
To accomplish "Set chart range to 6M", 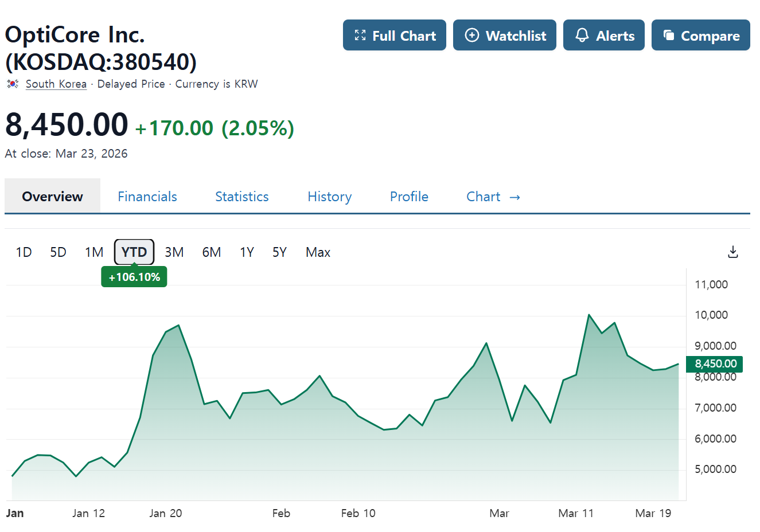I will 212,252.
